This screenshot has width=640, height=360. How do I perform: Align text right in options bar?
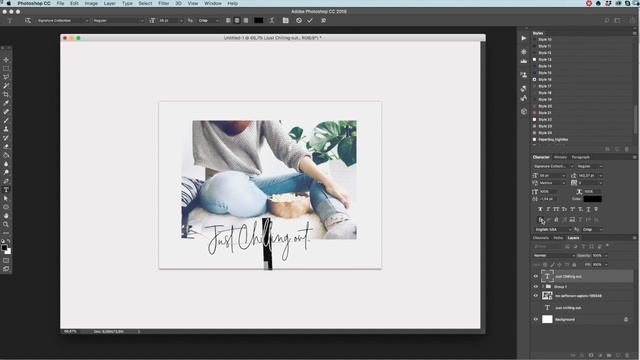pyautogui.click(x=246, y=20)
